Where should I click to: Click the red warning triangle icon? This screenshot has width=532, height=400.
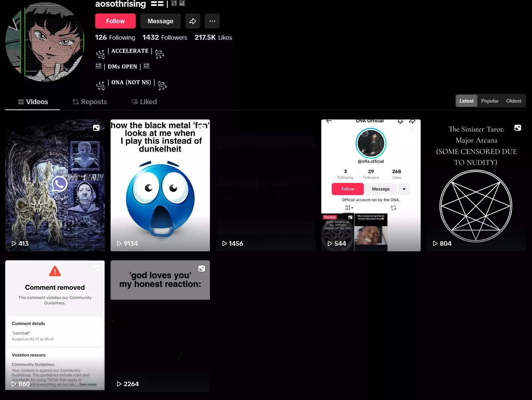point(55,271)
